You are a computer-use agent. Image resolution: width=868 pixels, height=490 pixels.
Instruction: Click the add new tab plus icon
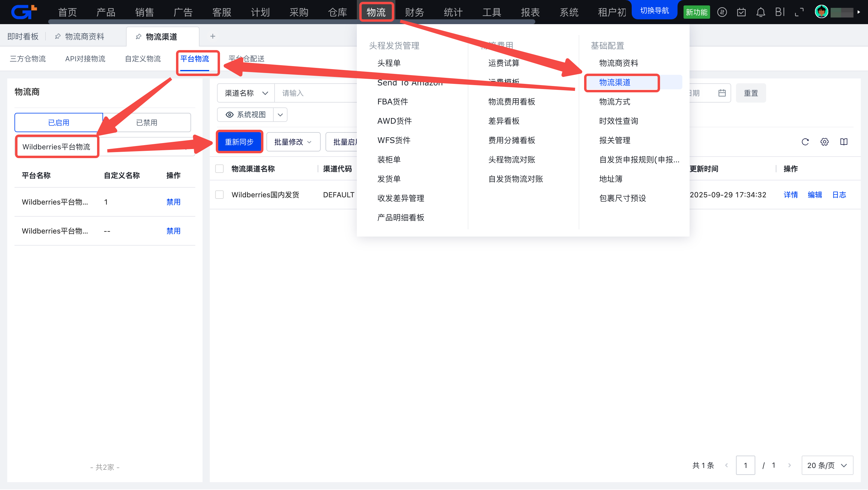(212, 37)
